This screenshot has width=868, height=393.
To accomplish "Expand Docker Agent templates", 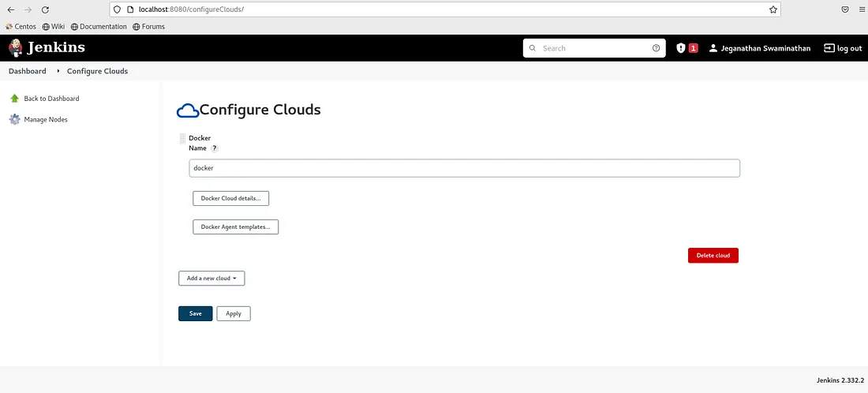I will coord(235,227).
